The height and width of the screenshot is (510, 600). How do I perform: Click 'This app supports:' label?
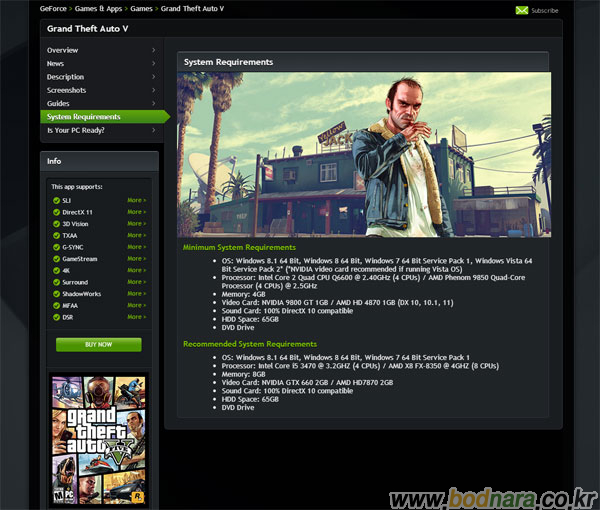(77, 187)
